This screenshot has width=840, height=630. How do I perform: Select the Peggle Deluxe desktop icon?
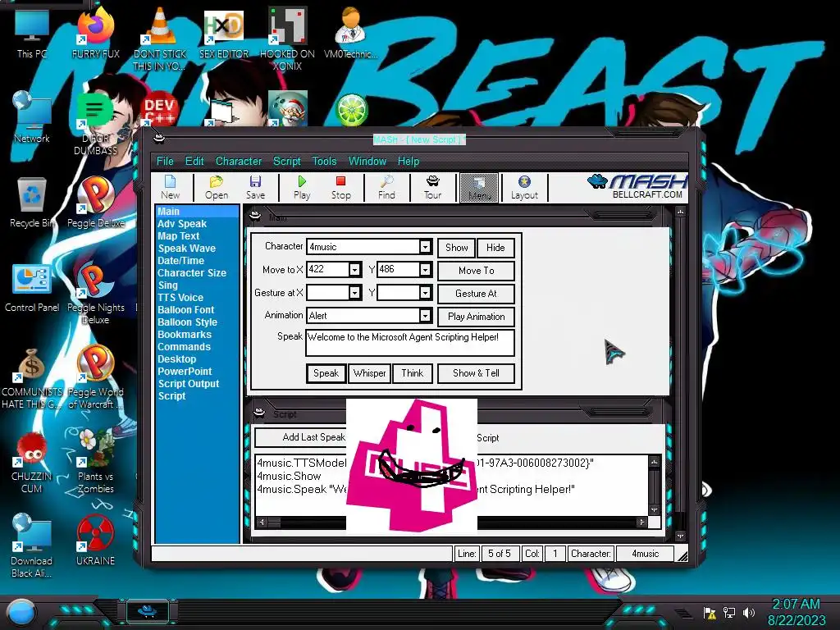coord(96,203)
